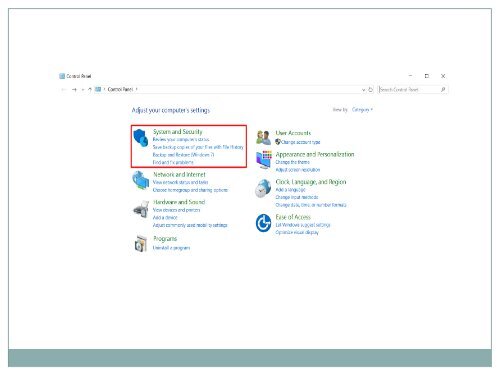Viewport: 500px width, 375px height.
Task: Click the back navigation arrow
Action: (x=64, y=90)
